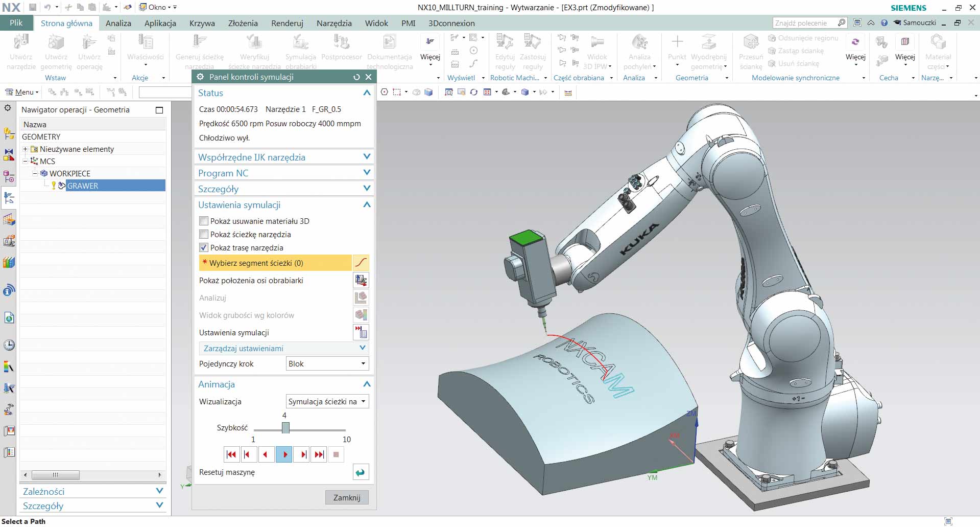Select the GRAWER operation
Image resolution: width=980 pixels, height=527 pixels.
pos(115,186)
